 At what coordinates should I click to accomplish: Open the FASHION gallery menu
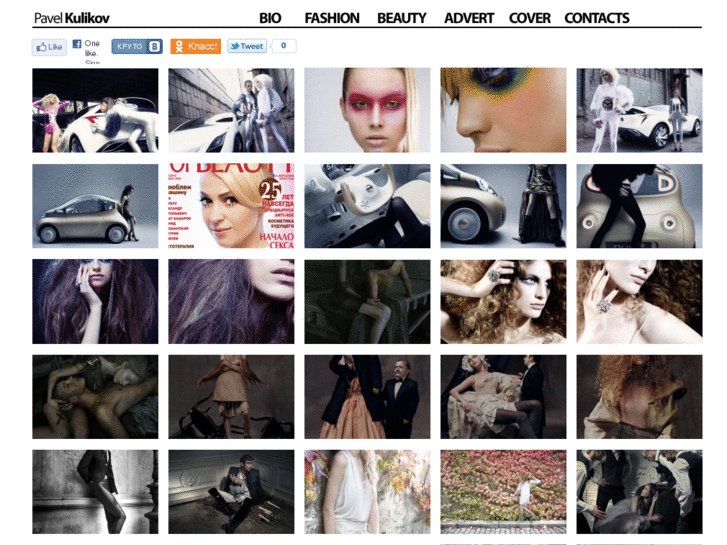click(332, 18)
